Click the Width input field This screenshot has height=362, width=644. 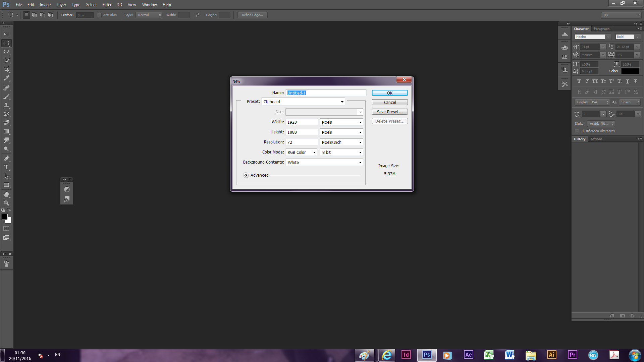[302, 122]
